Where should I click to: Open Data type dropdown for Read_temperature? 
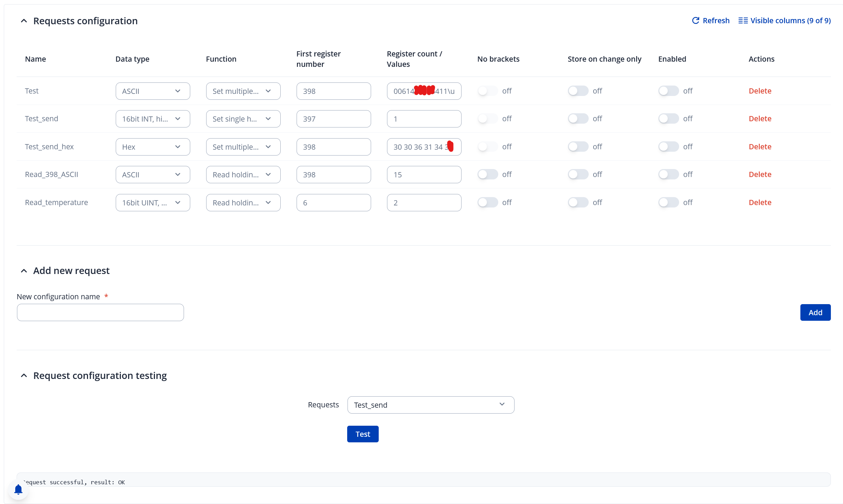pos(152,203)
